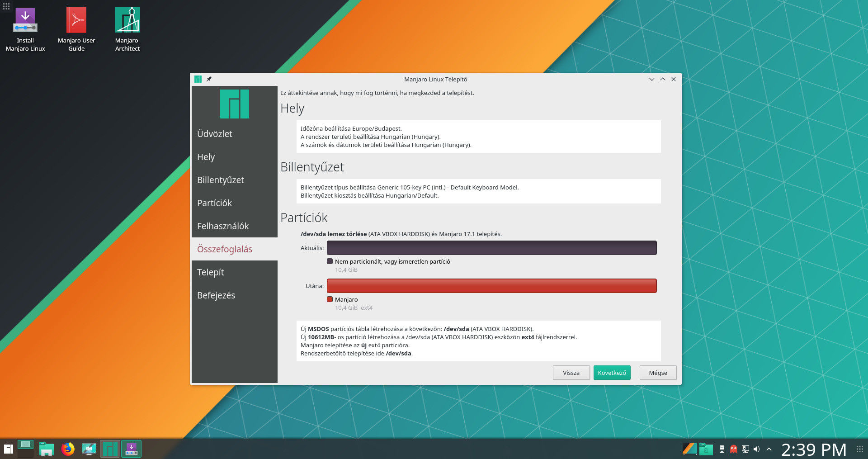The height and width of the screenshot is (459, 868).
Task: Open network connections tray icon
Action: click(x=745, y=449)
